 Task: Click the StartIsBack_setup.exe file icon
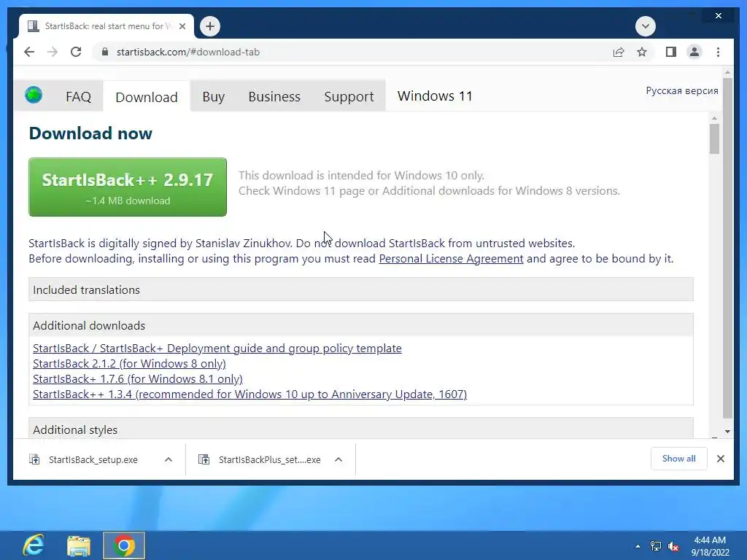(34, 459)
